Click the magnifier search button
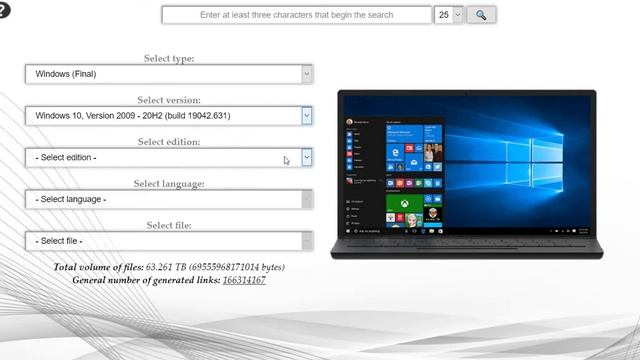640x360 pixels. [481, 15]
